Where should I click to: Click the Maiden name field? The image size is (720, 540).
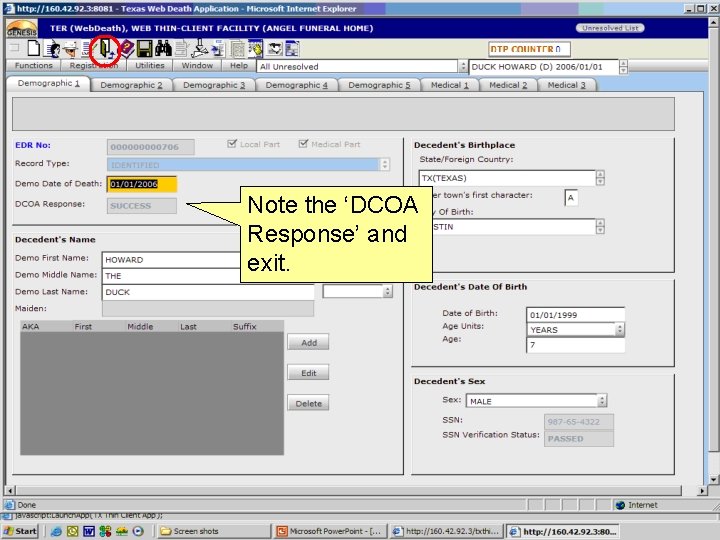(208, 308)
